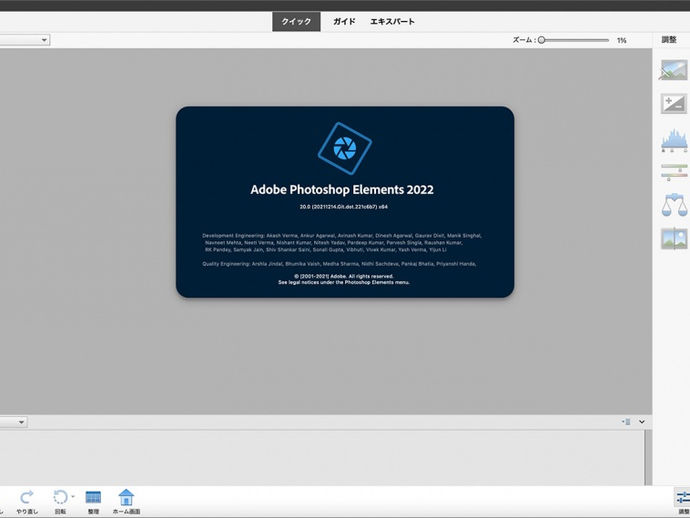This screenshot has width=690, height=518.
Task: Open the エキスパート mode tab
Action: tap(393, 22)
